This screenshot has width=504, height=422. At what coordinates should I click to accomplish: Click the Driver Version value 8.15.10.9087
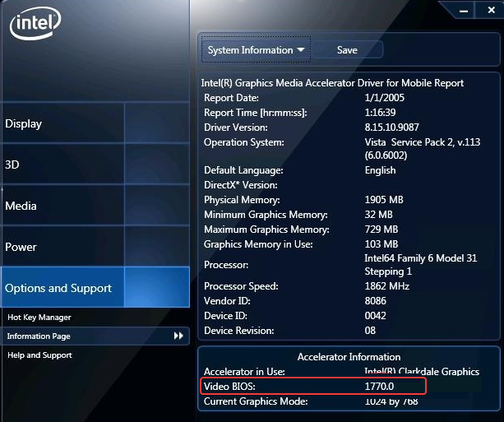391,127
